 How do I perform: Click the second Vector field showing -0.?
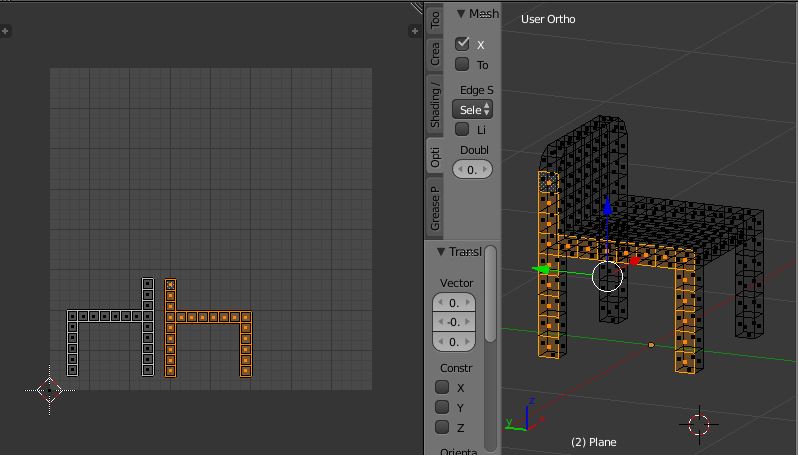tap(454, 322)
